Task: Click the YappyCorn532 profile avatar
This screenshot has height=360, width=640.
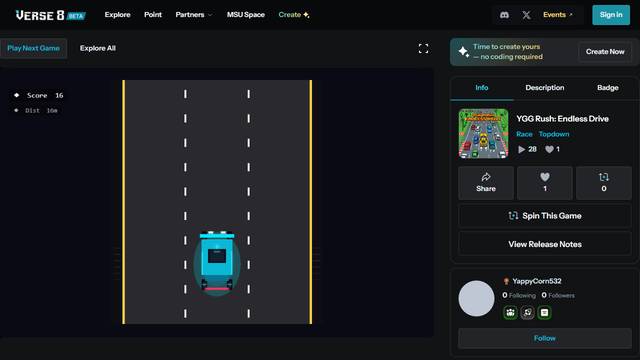Action: click(476, 298)
